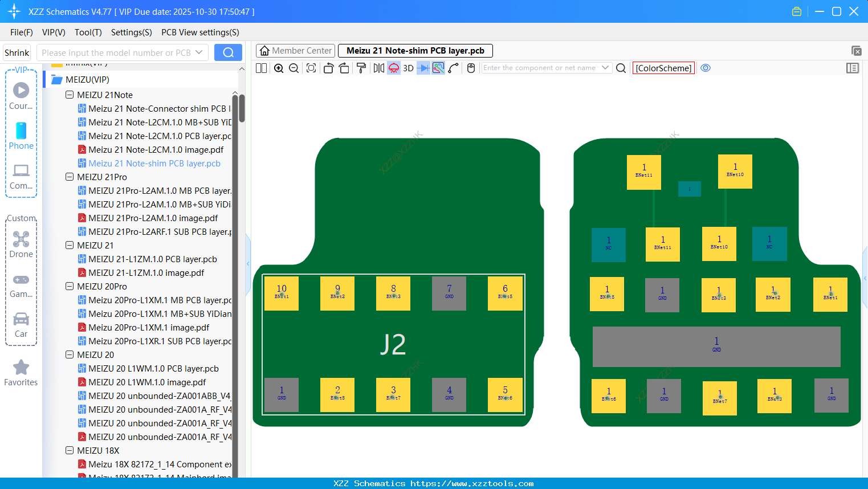
Task: Select the Meizu 21 Note-shim PCB layer.pcb tab
Action: point(415,51)
